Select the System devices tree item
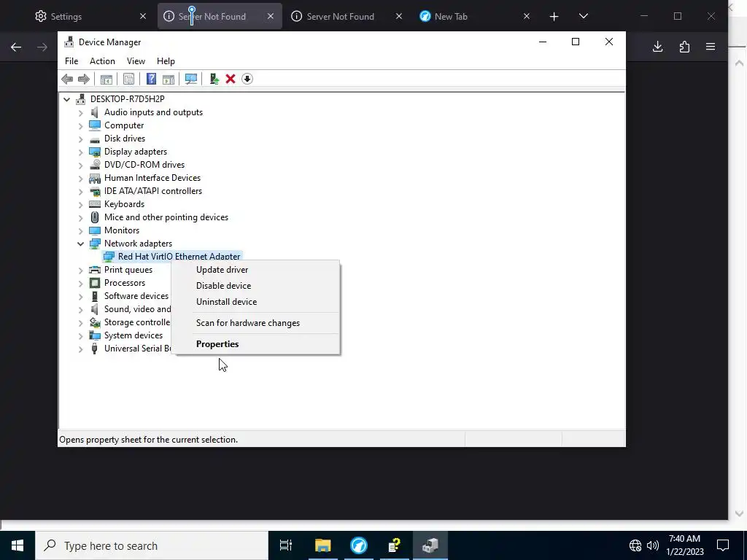The width and height of the screenshot is (747, 560). pyautogui.click(x=133, y=335)
